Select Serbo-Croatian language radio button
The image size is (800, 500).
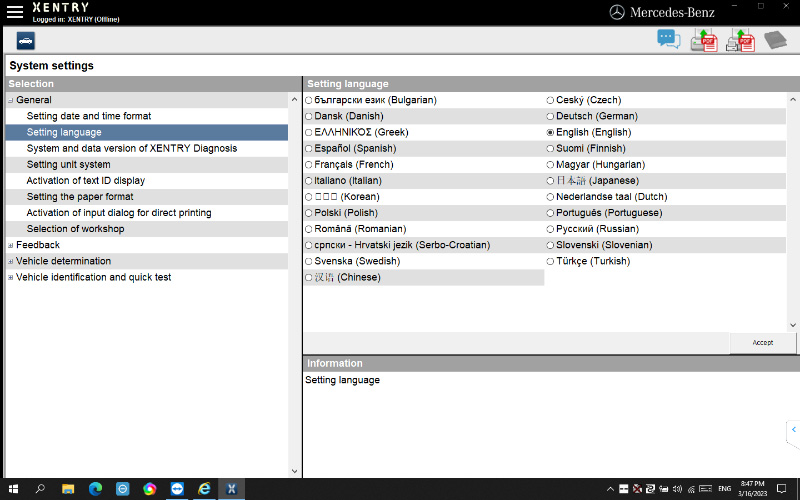point(309,245)
